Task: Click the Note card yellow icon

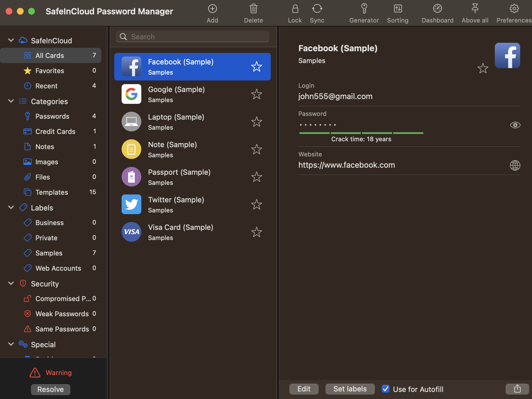Action: (x=131, y=149)
